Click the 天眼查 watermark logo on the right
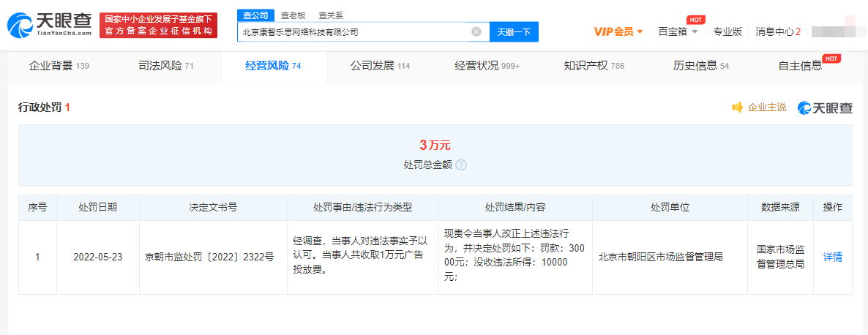Viewport: 868px width, 335px height. [825, 108]
